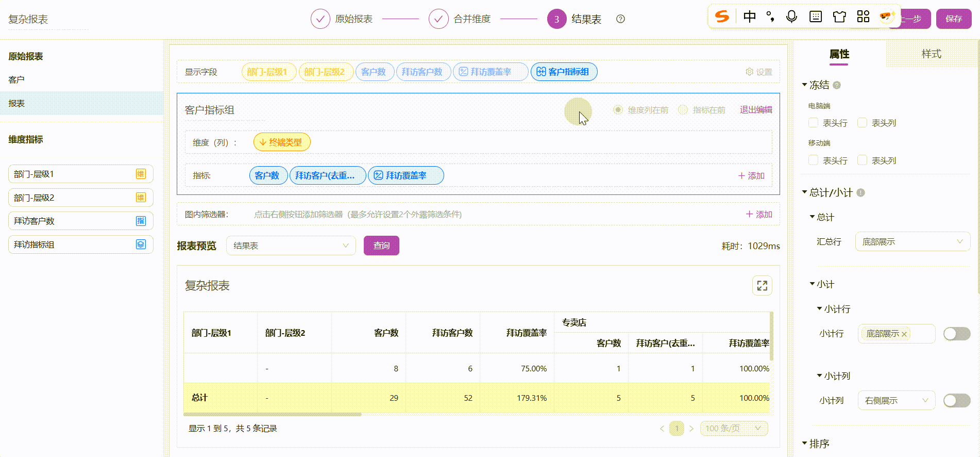Screen dimensions: 980x457
Task: Open the Sogou soft keyboard icon
Action: click(x=816, y=17)
